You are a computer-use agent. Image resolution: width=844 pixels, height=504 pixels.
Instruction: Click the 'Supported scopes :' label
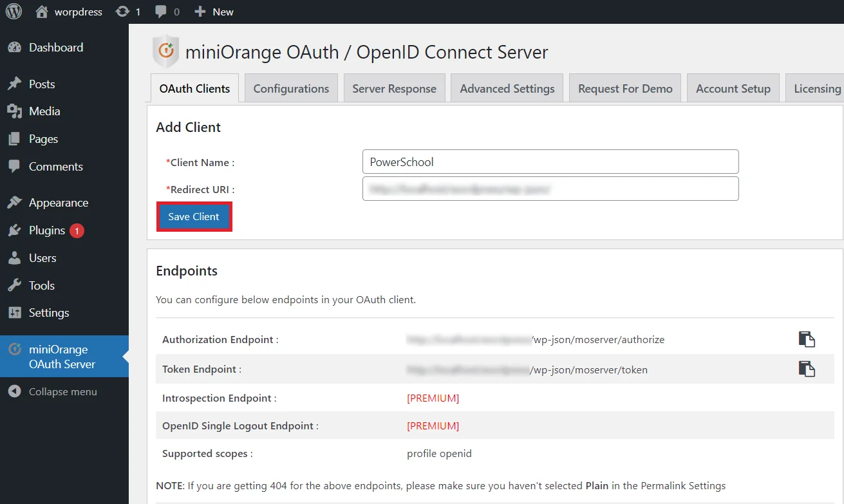(x=207, y=454)
